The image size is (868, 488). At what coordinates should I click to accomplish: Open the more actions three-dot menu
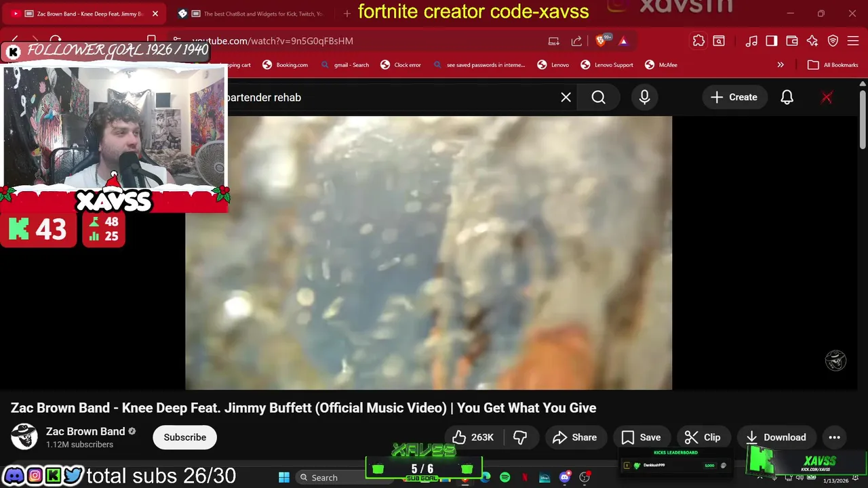click(x=834, y=437)
